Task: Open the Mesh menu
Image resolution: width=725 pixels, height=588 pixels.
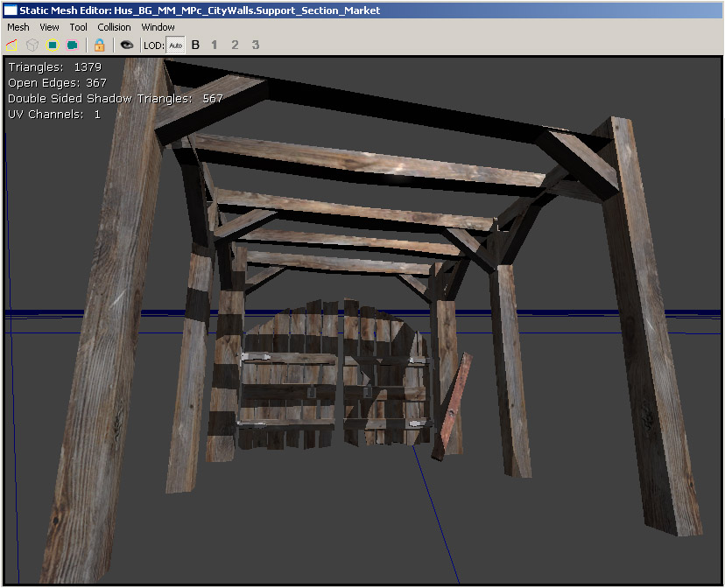Action: pos(18,27)
